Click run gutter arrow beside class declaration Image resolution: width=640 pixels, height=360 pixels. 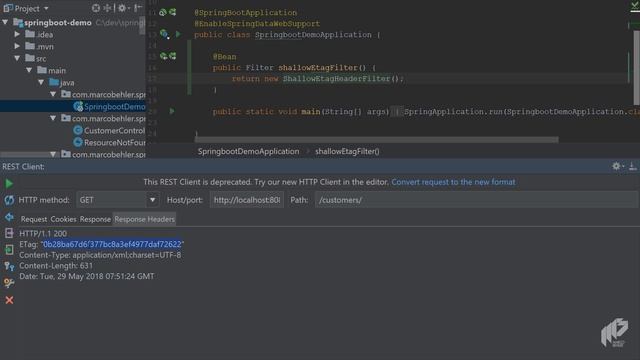click(178, 34)
